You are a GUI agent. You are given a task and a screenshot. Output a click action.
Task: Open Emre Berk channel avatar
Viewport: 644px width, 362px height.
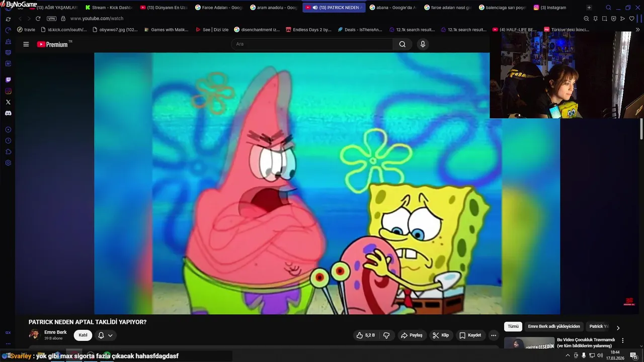click(34, 335)
